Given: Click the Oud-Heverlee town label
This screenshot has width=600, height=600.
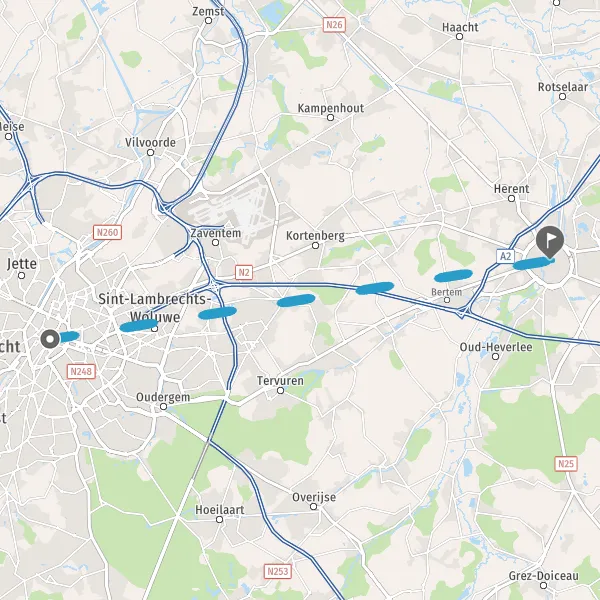Looking at the screenshot, I should [496, 347].
